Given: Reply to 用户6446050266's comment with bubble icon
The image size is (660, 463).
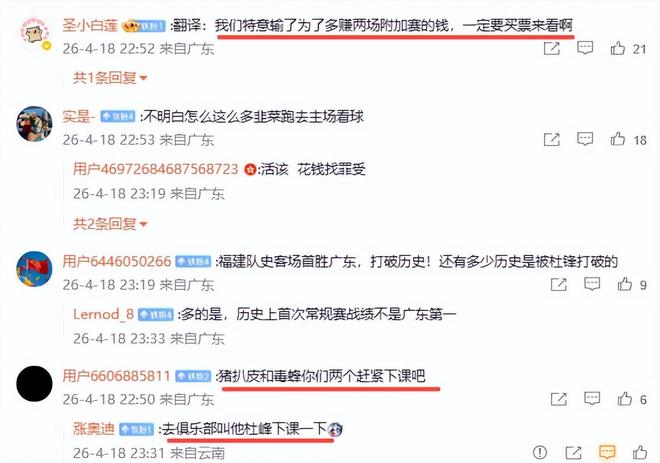Looking at the screenshot, I should click(x=592, y=285).
